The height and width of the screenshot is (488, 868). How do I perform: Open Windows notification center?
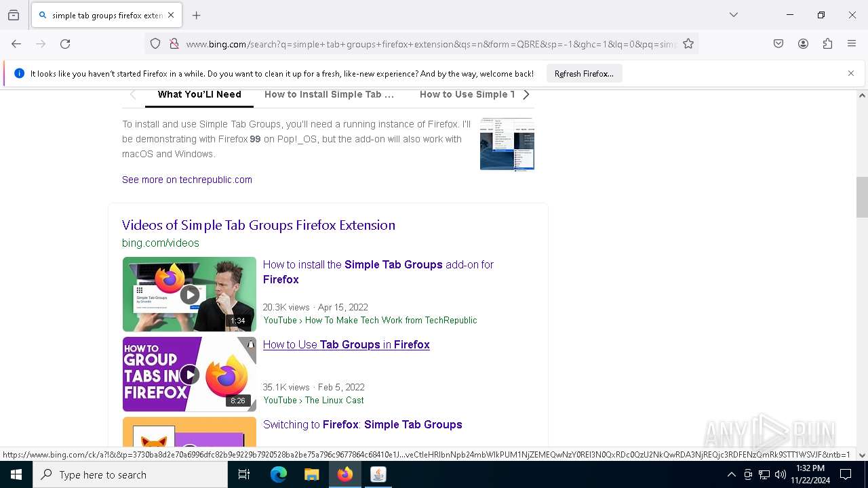pos(846,474)
